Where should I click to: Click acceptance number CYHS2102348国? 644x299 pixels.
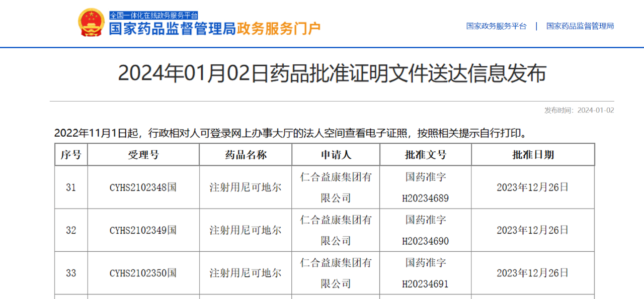143,187
